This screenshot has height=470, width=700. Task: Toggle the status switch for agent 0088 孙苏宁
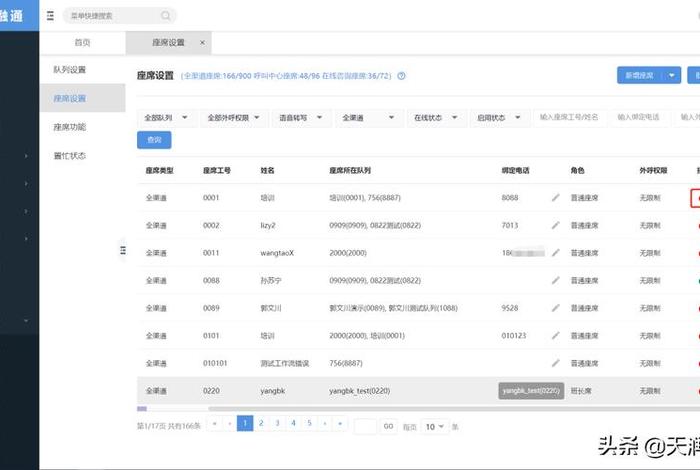[x=696, y=280]
